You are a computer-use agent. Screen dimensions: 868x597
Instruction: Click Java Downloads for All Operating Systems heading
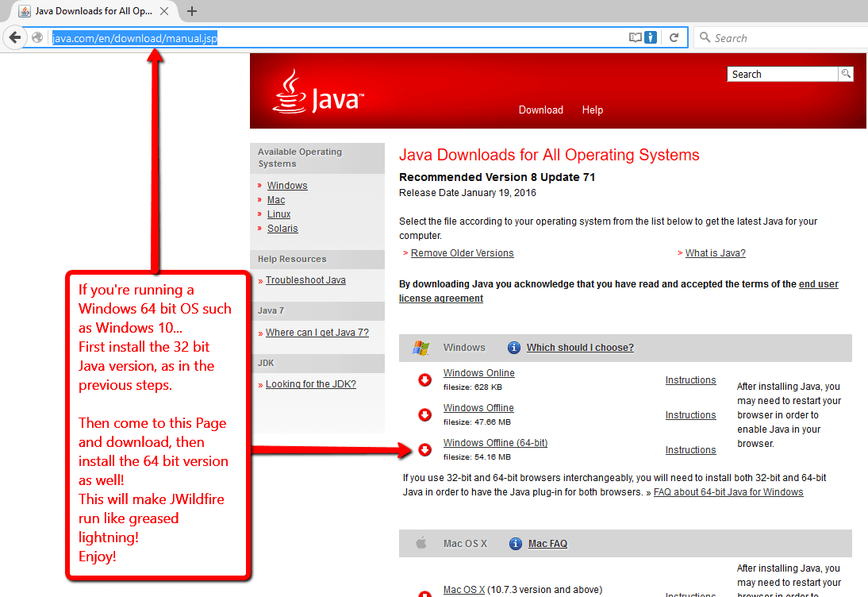[x=549, y=155]
